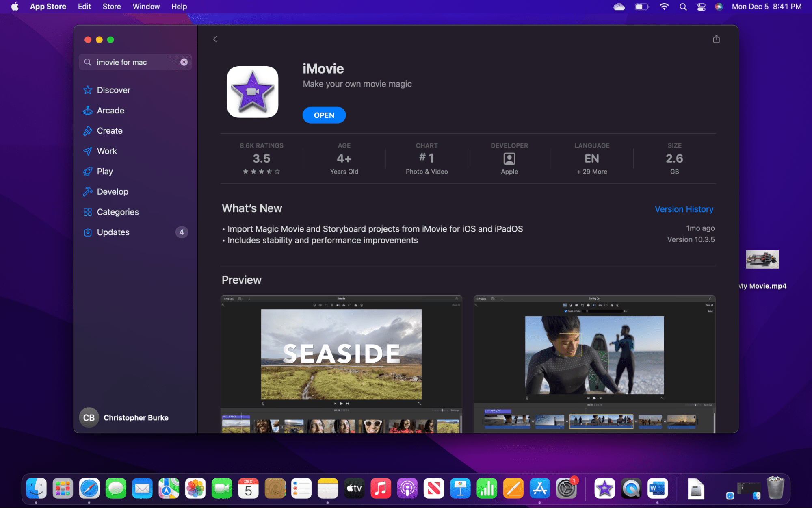Click the language EN +29 More info
This screenshot has height=508, width=812.
click(592, 159)
